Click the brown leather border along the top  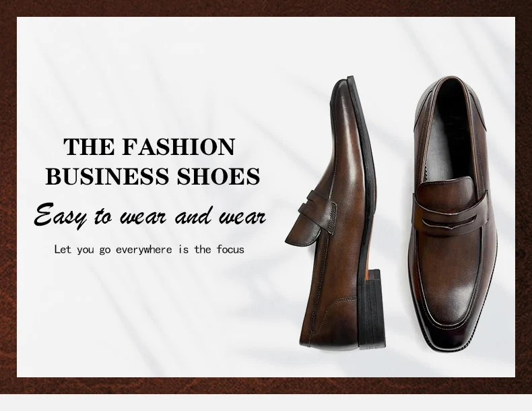point(266,8)
